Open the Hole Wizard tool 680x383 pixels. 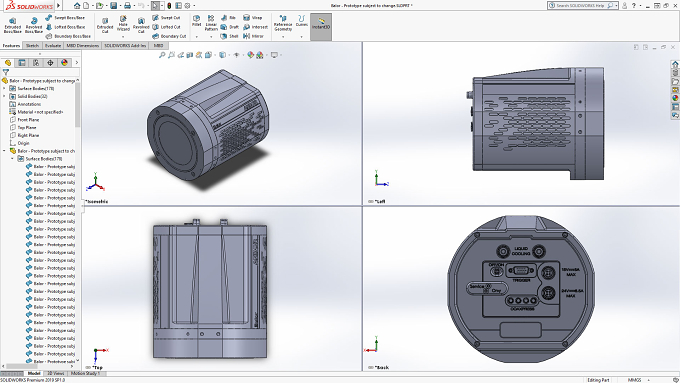click(x=123, y=24)
